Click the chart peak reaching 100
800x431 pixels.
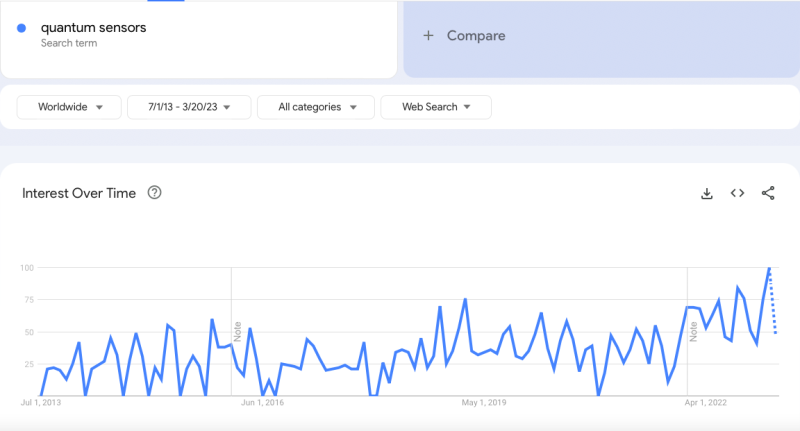tap(769, 268)
